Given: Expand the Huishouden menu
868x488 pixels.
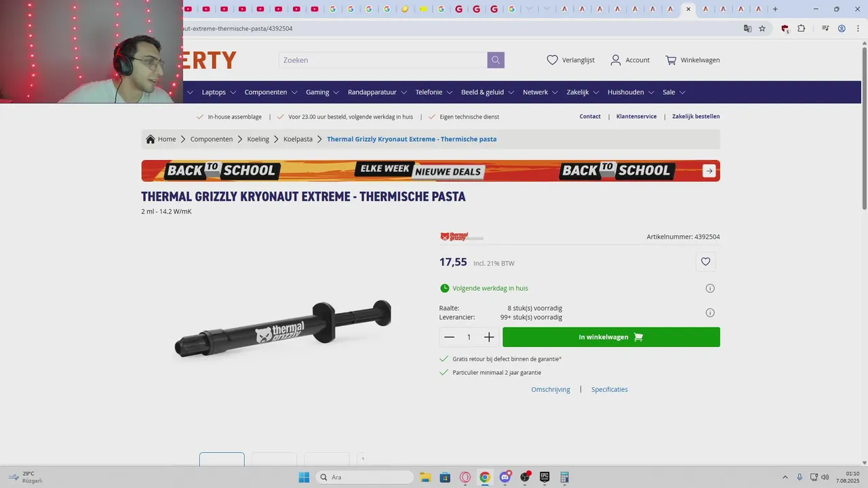Looking at the screenshot, I should coord(631,92).
